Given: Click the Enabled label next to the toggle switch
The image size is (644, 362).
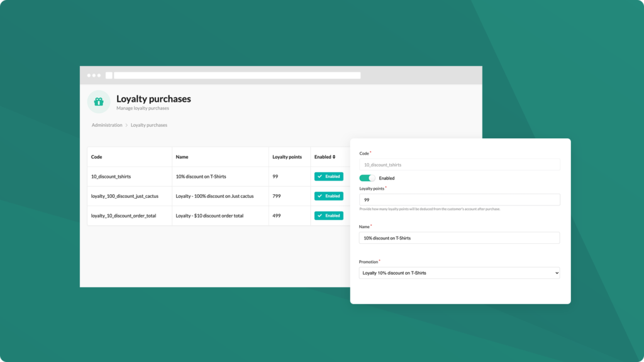Looking at the screenshot, I should [386, 178].
